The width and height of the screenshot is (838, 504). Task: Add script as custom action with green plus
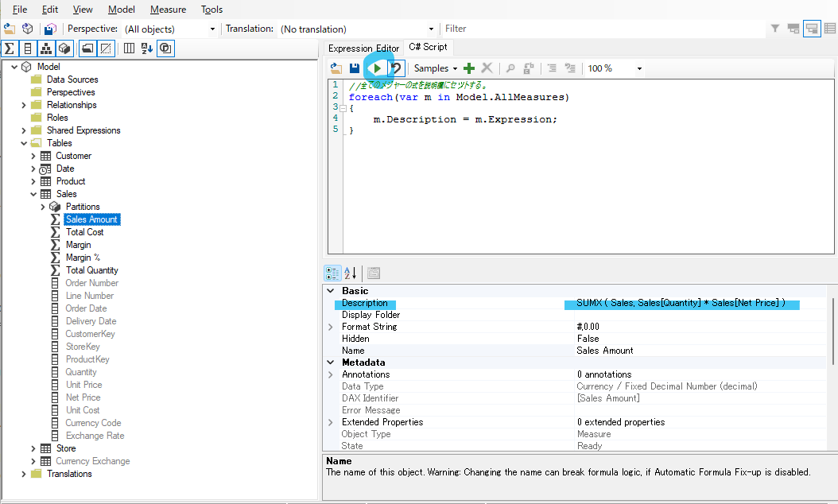point(469,68)
